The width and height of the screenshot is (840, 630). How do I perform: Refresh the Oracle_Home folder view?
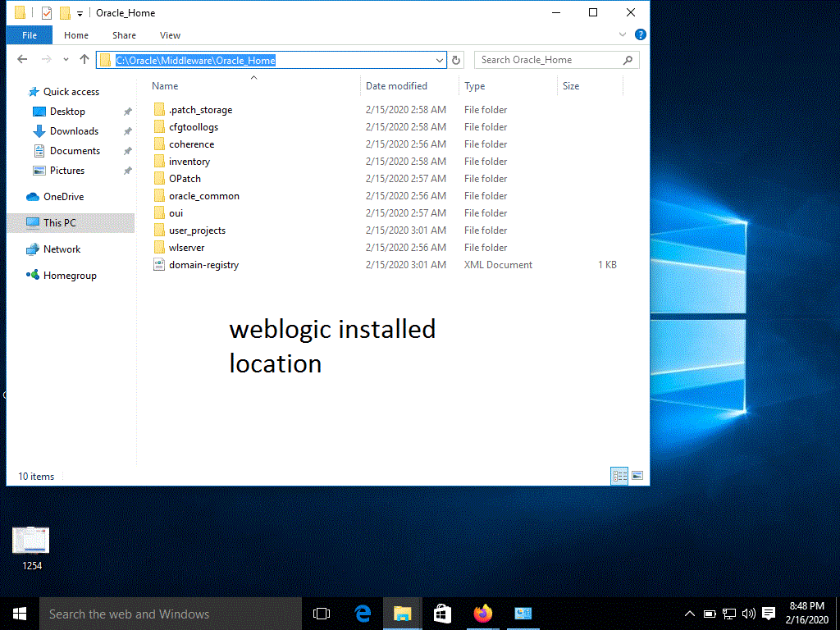456,60
